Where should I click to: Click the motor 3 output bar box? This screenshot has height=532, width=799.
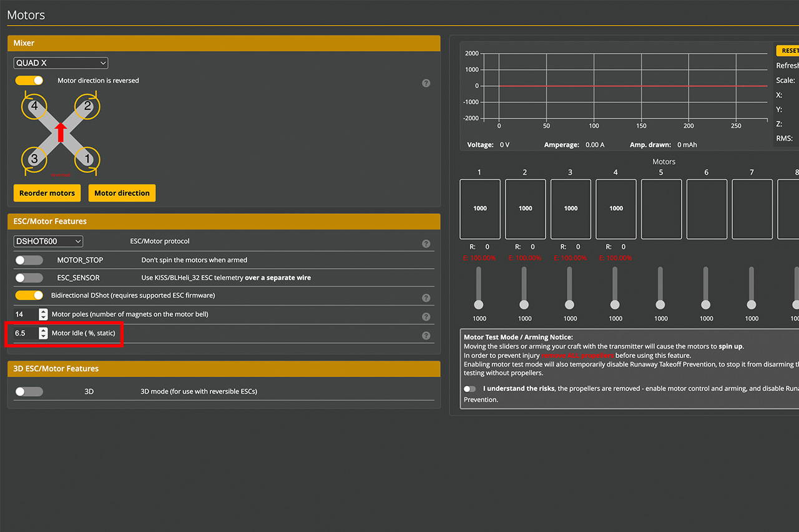(571, 209)
